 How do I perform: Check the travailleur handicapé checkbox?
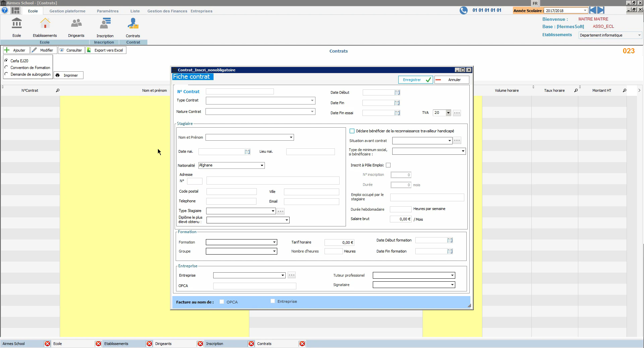(x=352, y=131)
